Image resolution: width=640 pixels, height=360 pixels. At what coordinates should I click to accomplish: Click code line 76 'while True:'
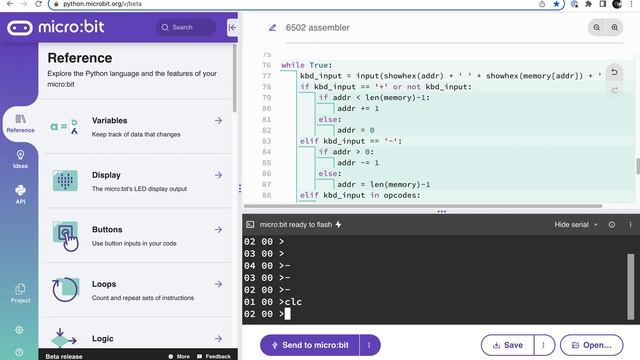point(307,65)
